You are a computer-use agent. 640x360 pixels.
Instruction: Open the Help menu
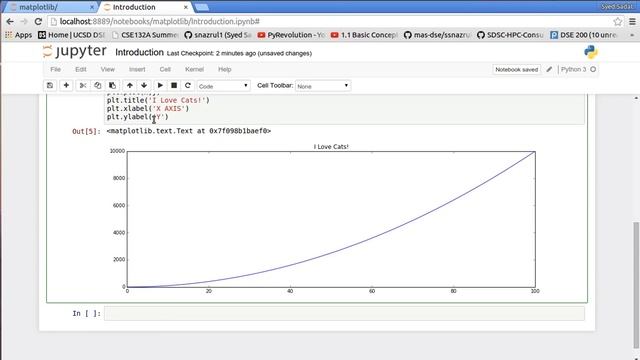[224, 69]
